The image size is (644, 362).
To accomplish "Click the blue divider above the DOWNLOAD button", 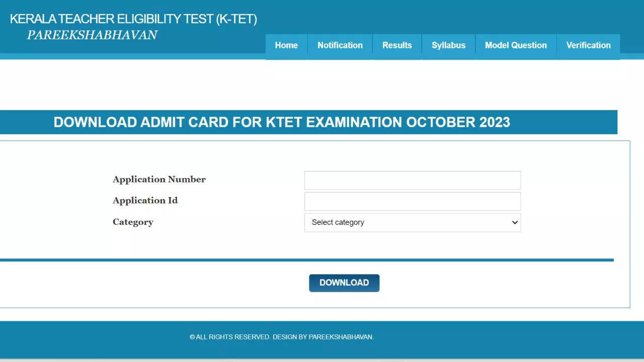I will click(x=306, y=260).
